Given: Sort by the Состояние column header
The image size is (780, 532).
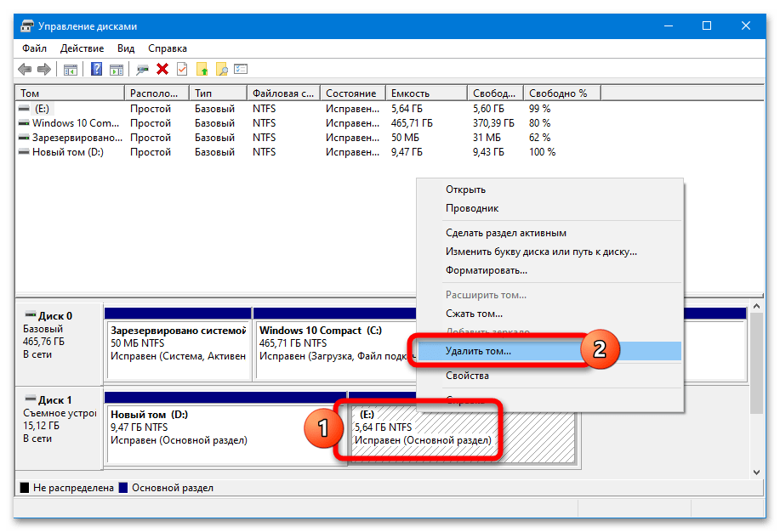Looking at the screenshot, I should [x=353, y=93].
